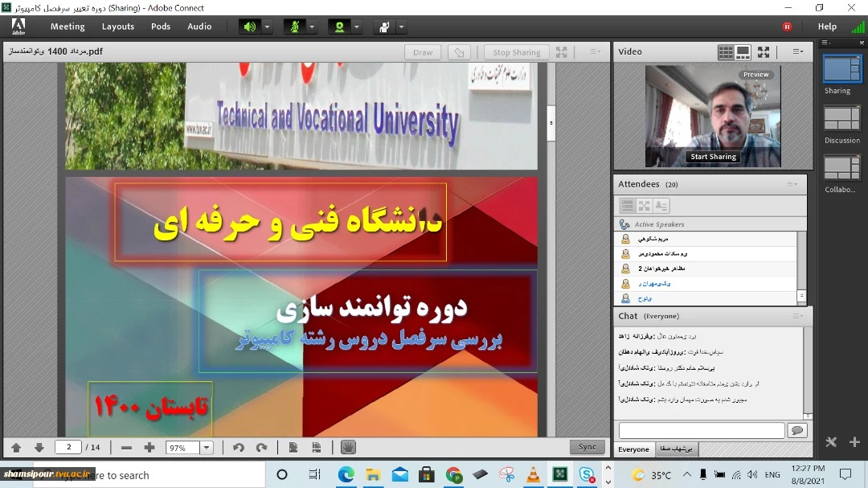Toggle the microphone mute button

(294, 27)
